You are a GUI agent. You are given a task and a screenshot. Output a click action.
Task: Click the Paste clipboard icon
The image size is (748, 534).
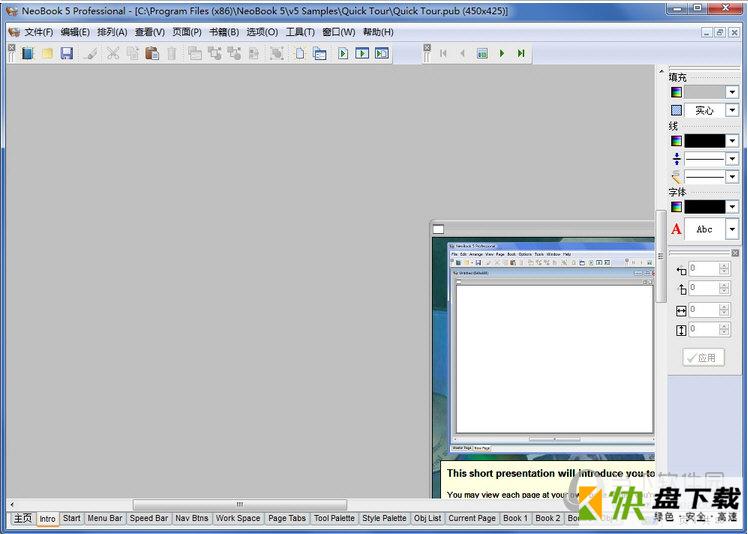pos(152,53)
